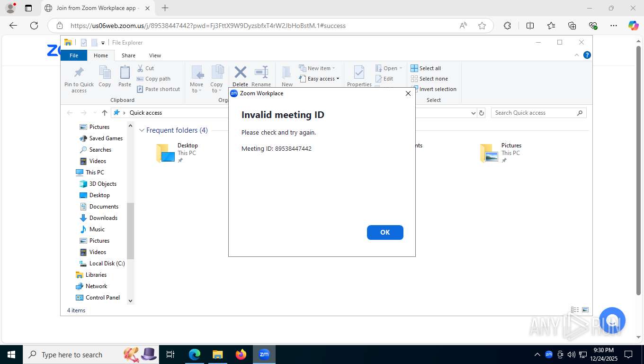Image resolution: width=644 pixels, height=364 pixels.
Task: Select the Desktop frequent folder
Action: (178, 153)
